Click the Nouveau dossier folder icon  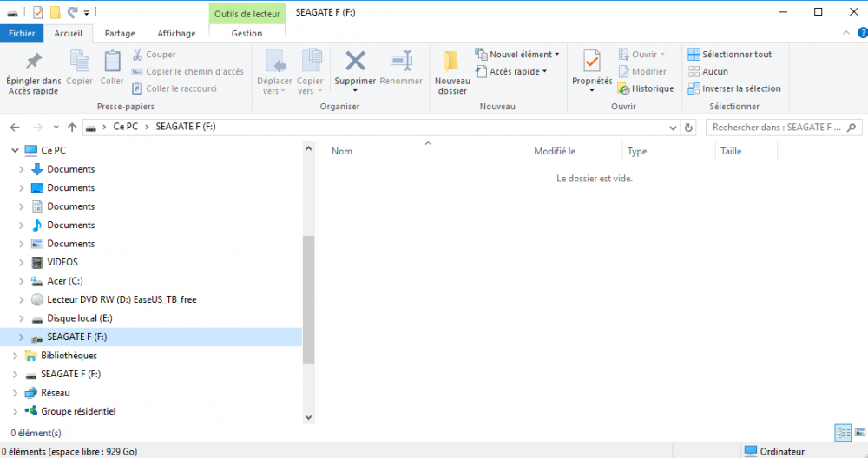(x=451, y=62)
